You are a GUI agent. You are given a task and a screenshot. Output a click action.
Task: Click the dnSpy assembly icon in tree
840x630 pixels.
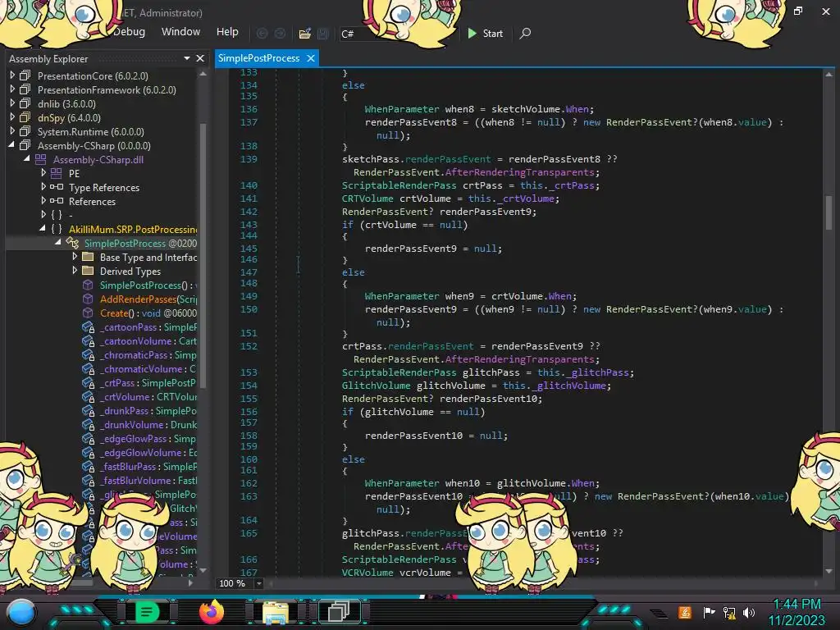pos(25,117)
